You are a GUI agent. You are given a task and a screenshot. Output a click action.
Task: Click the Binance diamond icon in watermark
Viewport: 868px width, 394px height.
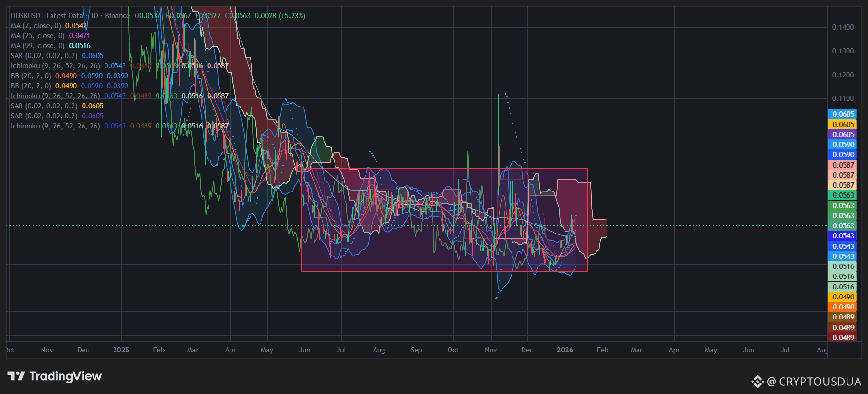[757, 382]
